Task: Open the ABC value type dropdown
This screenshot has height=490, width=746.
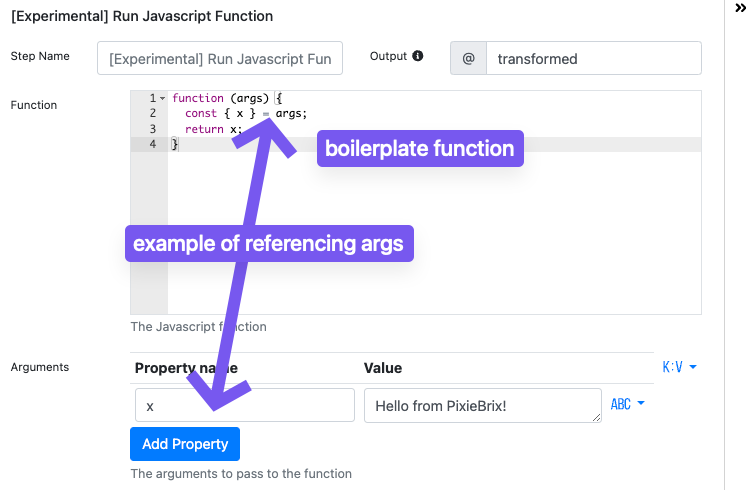Action: [x=627, y=404]
